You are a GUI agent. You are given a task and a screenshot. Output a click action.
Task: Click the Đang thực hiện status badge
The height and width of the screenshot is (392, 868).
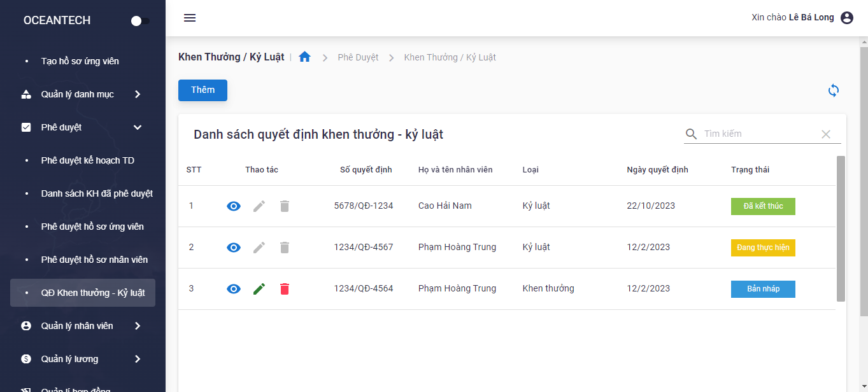pos(763,248)
